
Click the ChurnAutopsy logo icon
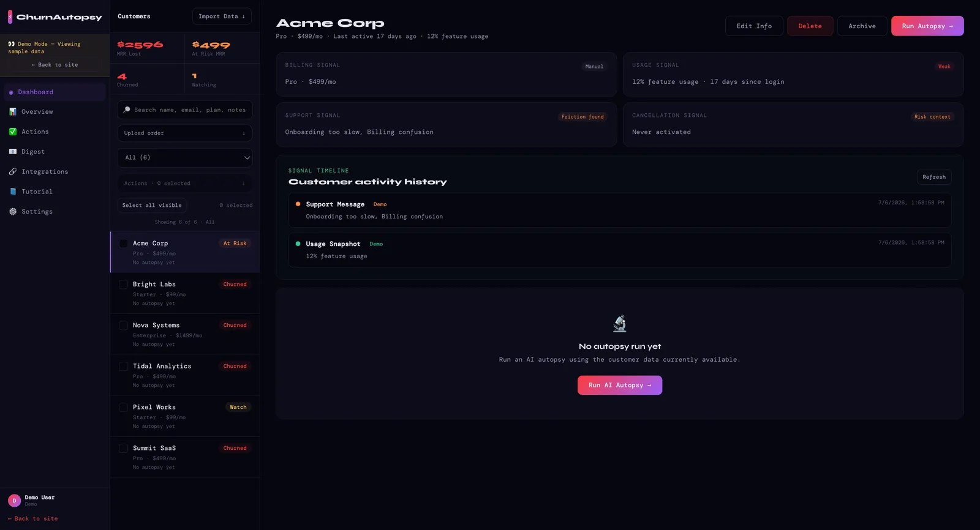tap(10, 17)
